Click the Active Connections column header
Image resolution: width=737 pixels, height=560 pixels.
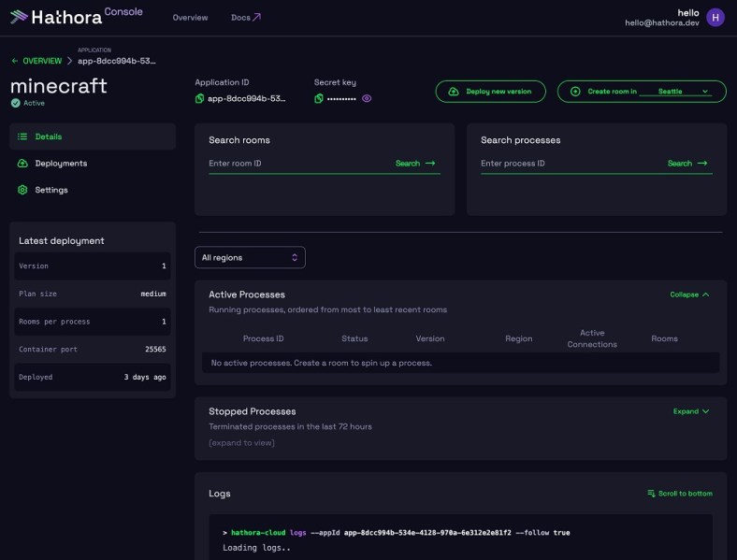pos(592,338)
